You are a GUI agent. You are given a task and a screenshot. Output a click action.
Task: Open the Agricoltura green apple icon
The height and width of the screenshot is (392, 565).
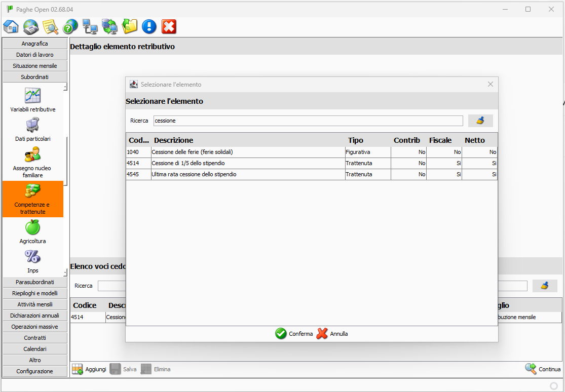pos(33,227)
